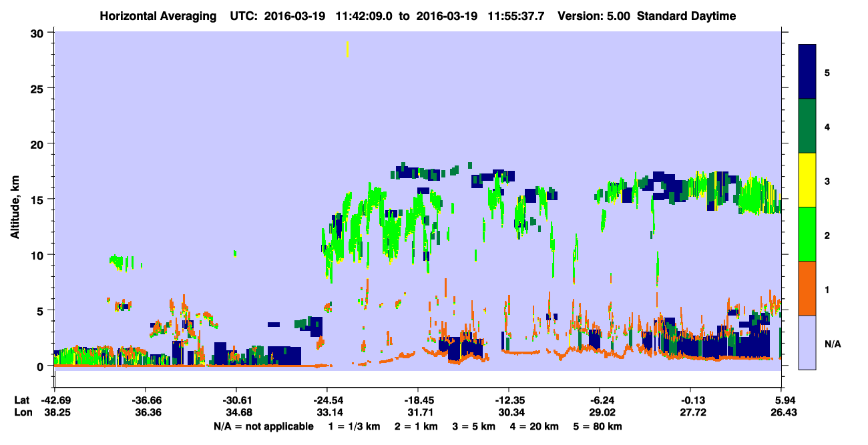Click the y-axis tick label 25
The image size is (868, 445).
point(39,88)
